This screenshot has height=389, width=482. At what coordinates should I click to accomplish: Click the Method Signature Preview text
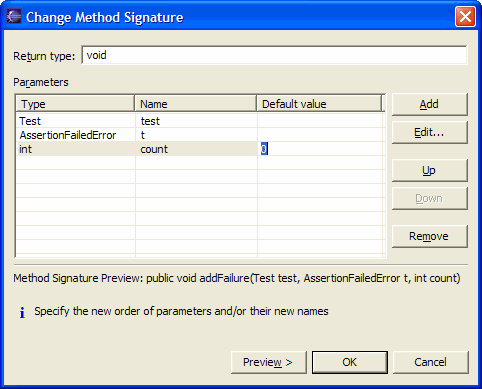pyautogui.click(x=237, y=278)
